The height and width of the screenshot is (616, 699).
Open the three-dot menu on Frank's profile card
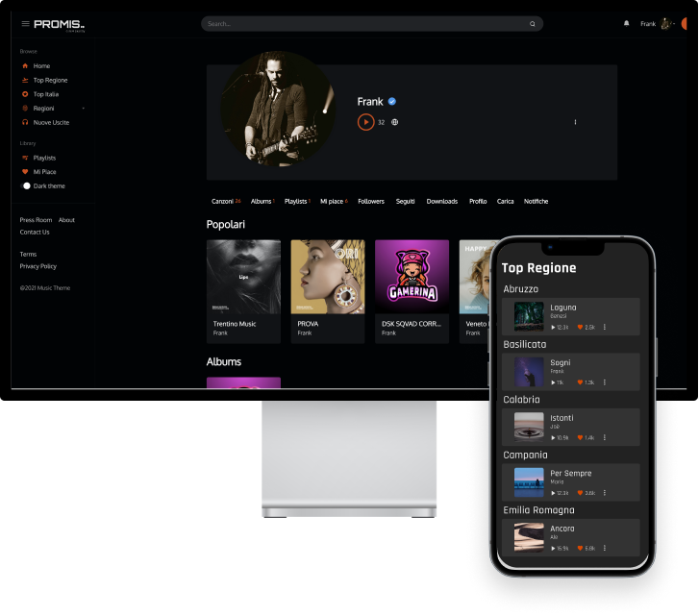pos(575,122)
